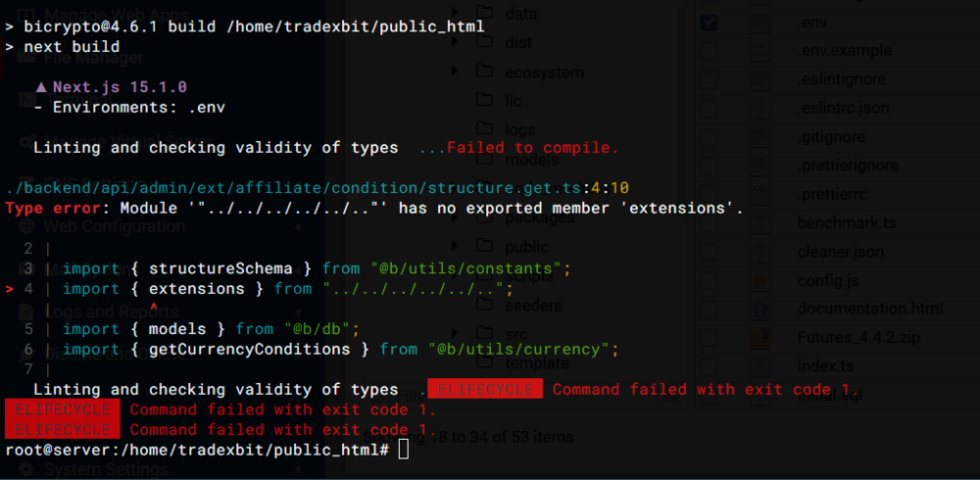Open the dist folder icon
The height and width of the screenshot is (480, 980).
(x=484, y=41)
